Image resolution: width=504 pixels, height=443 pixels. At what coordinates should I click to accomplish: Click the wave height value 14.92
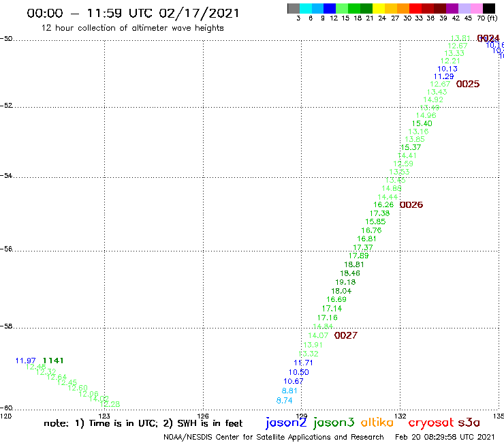[433, 100]
